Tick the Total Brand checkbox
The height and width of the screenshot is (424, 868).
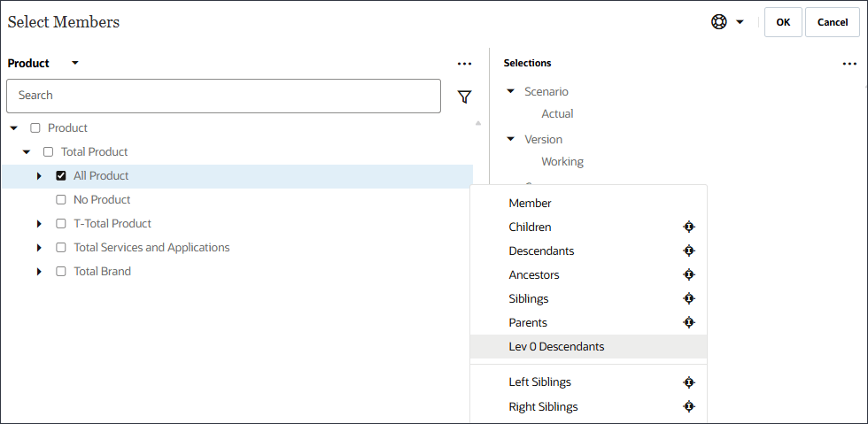(61, 272)
